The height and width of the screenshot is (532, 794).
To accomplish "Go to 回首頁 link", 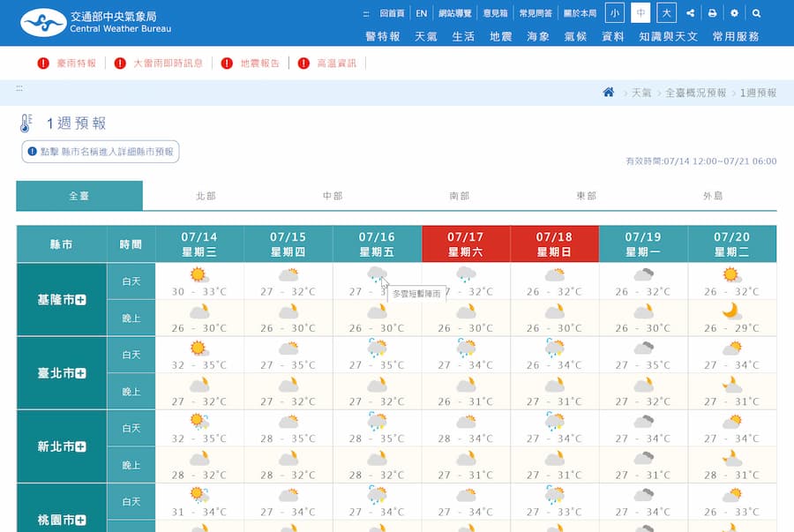I will pos(392,13).
